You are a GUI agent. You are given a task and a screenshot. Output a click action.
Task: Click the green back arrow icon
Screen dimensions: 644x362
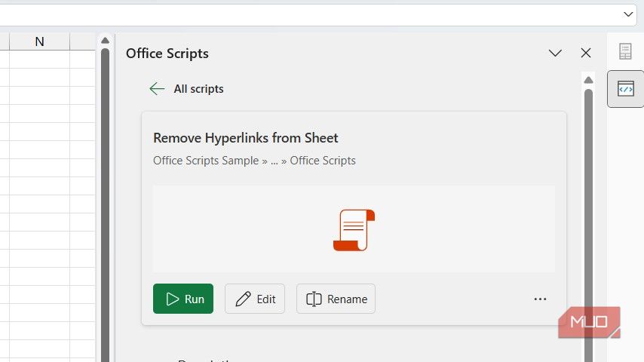click(x=157, y=89)
